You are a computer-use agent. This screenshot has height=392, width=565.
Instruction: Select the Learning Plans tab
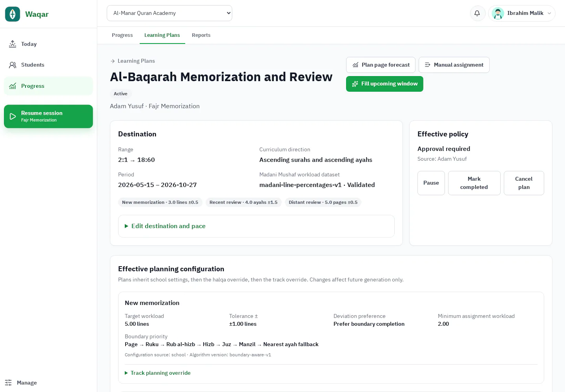click(x=162, y=35)
